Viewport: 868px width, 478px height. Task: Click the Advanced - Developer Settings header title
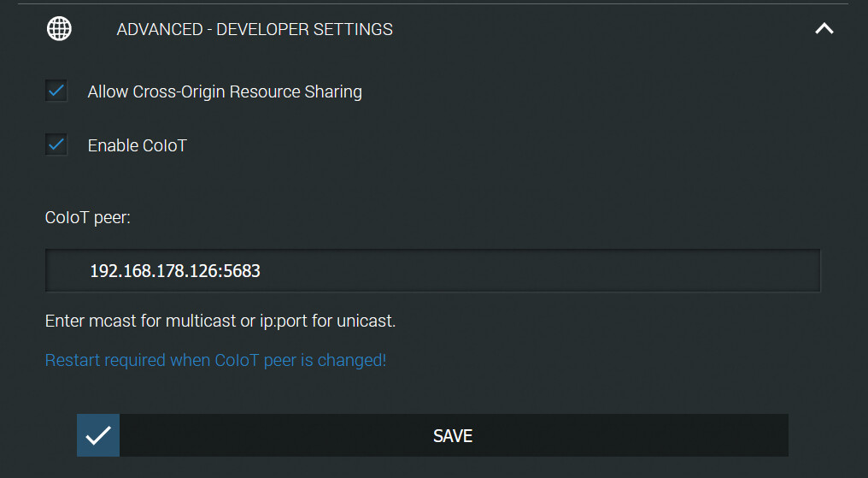pyautogui.click(x=255, y=29)
